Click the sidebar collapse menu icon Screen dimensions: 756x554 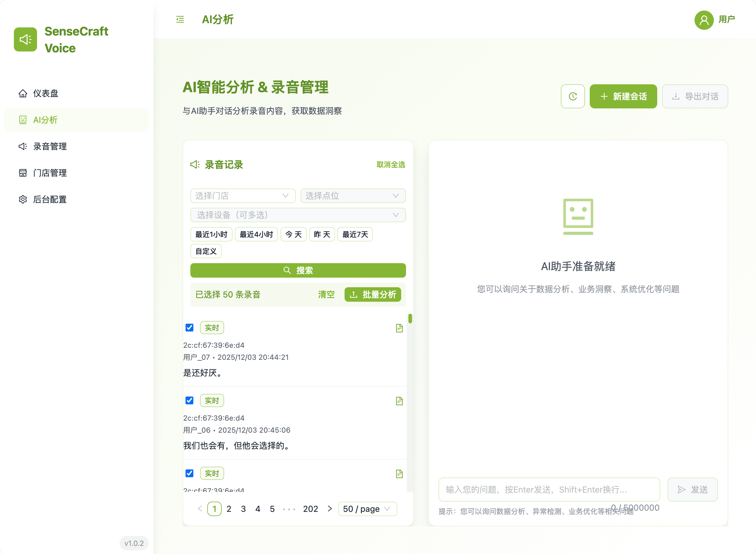(180, 20)
